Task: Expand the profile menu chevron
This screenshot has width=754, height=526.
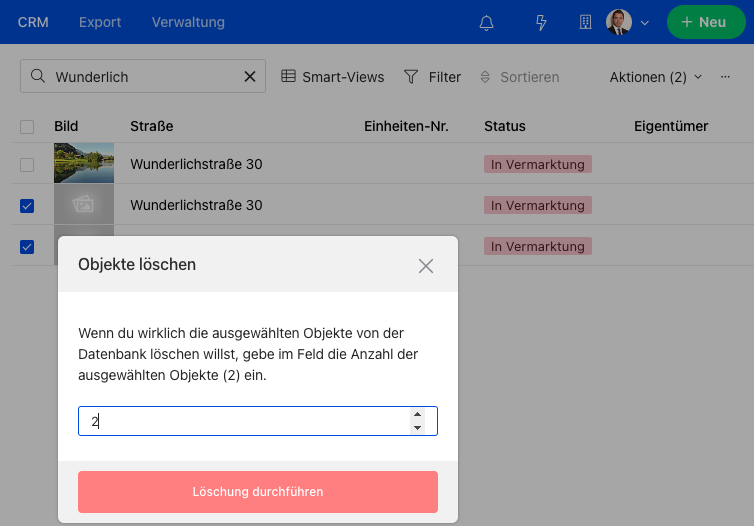Action: point(645,23)
